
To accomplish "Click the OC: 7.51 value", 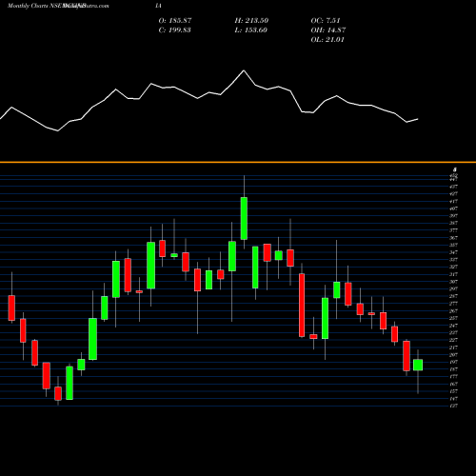I will click(x=326, y=21).
